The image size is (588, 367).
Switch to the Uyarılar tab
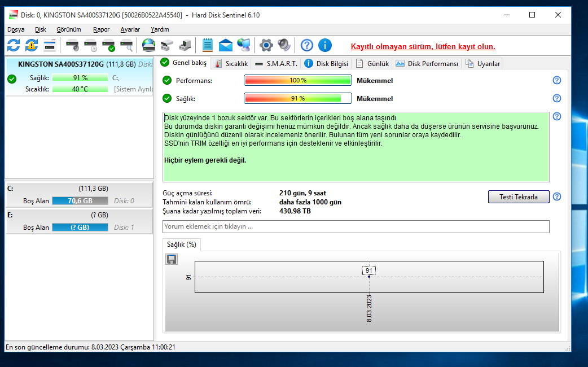pos(482,64)
